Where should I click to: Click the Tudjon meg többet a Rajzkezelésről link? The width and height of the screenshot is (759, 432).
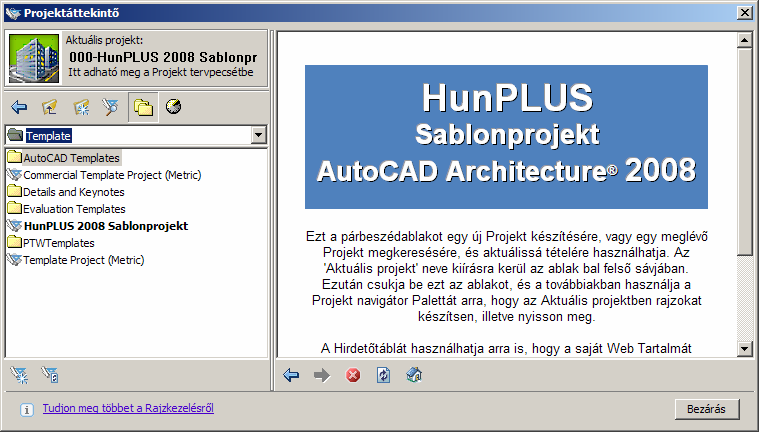(128, 408)
